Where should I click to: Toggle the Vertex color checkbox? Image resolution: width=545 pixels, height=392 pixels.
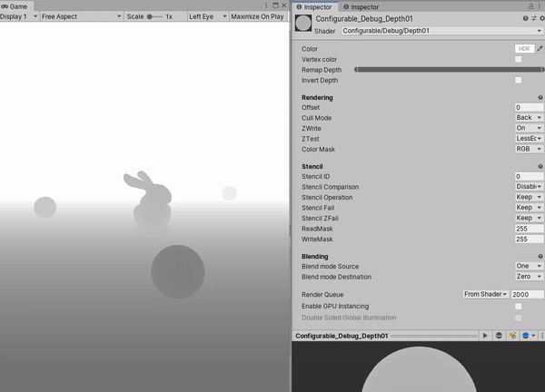coord(519,59)
